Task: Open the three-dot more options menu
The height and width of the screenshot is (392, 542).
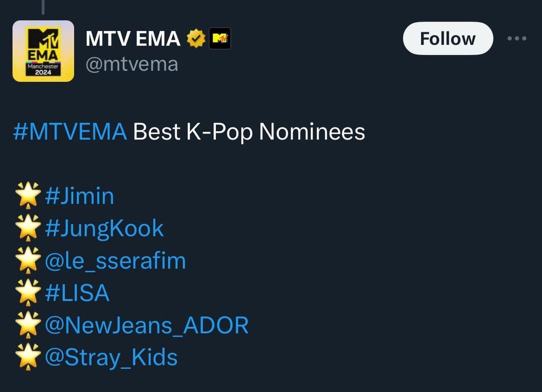Action: tap(516, 39)
